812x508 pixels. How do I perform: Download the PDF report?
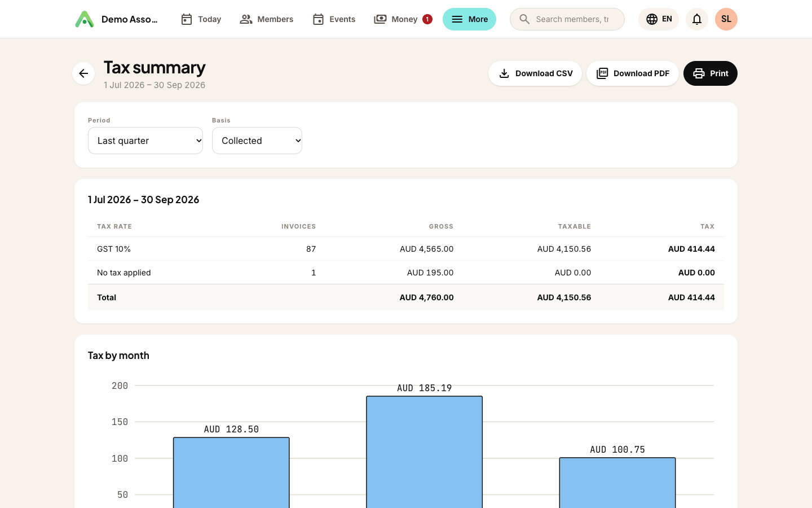633,73
